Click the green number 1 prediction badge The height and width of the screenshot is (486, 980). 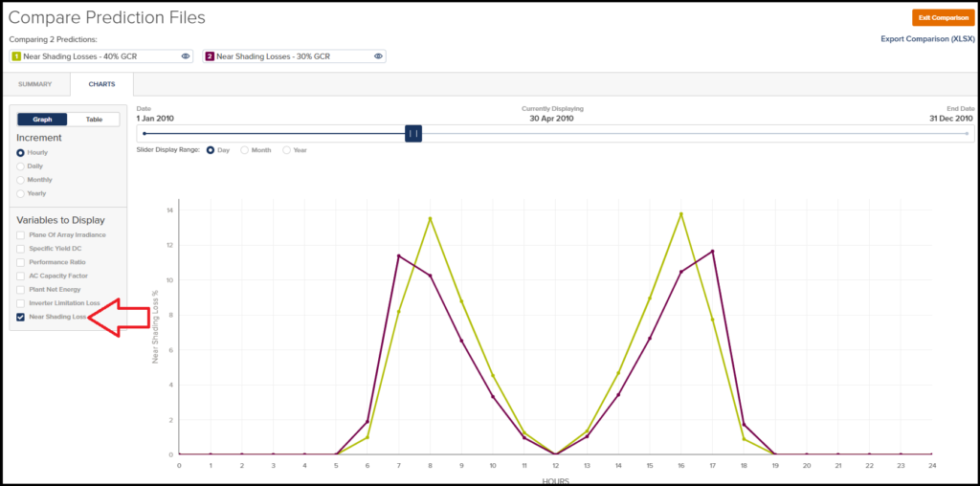[17, 56]
